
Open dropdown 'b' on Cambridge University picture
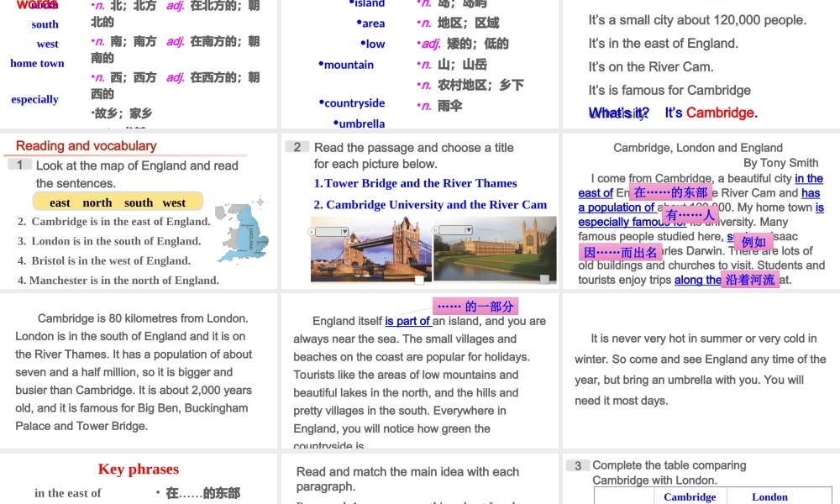click(x=455, y=229)
